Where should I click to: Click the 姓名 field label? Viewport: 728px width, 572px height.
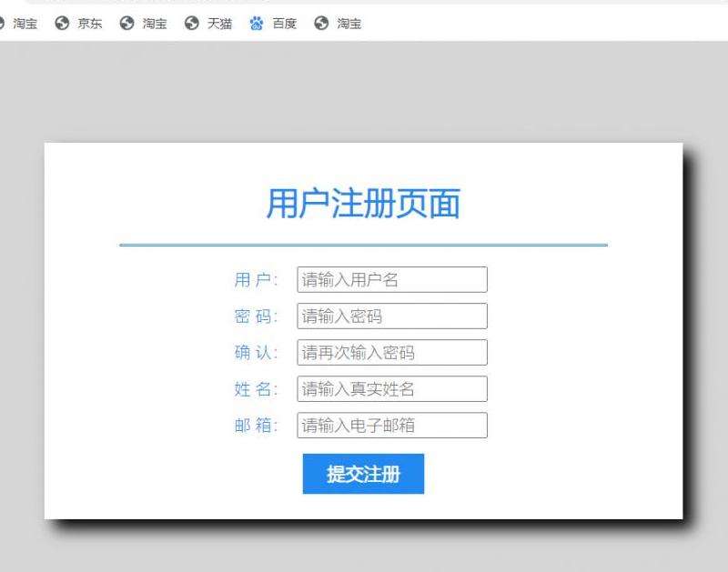(x=257, y=388)
